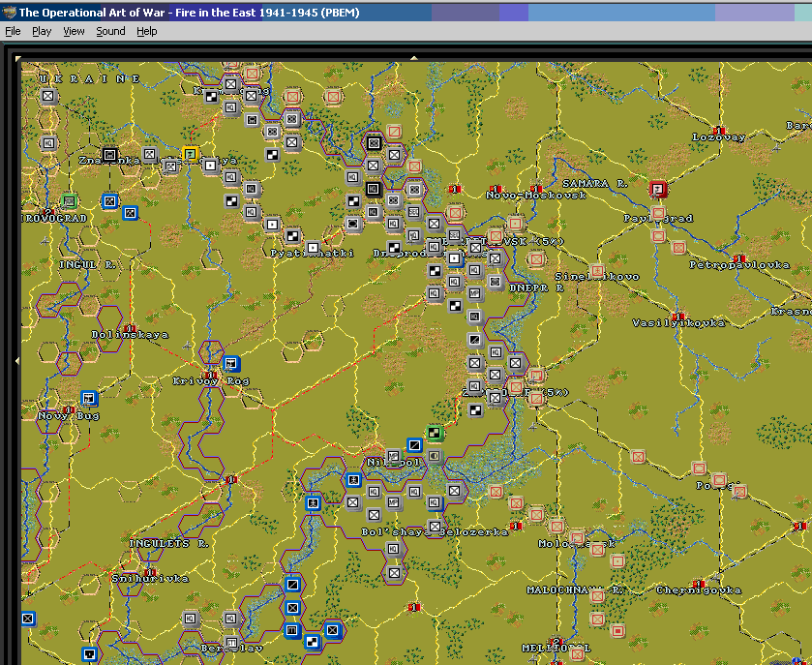Image resolution: width=812 pixels, height=665 pixels.
Task: Select the red filled-square unit above Melitopol
Action: (617, 631)
